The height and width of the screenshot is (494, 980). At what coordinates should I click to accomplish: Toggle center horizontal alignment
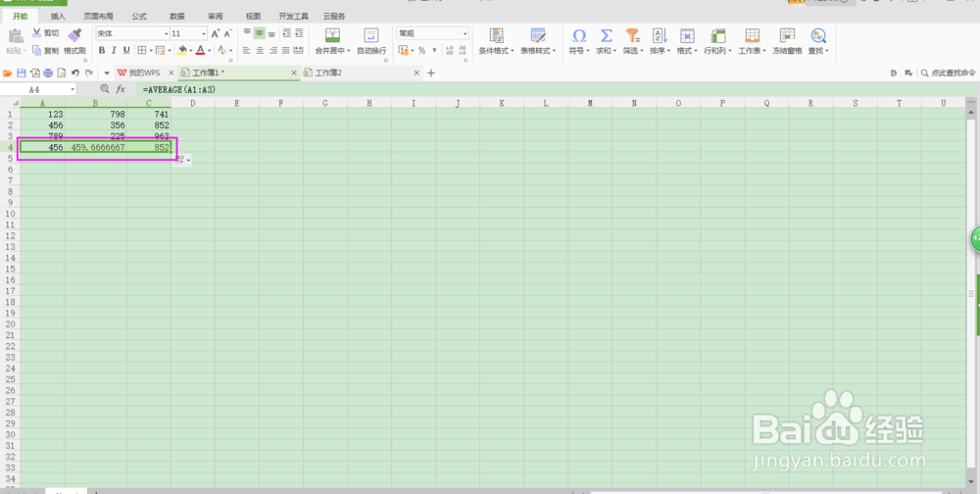pos(260,50)
